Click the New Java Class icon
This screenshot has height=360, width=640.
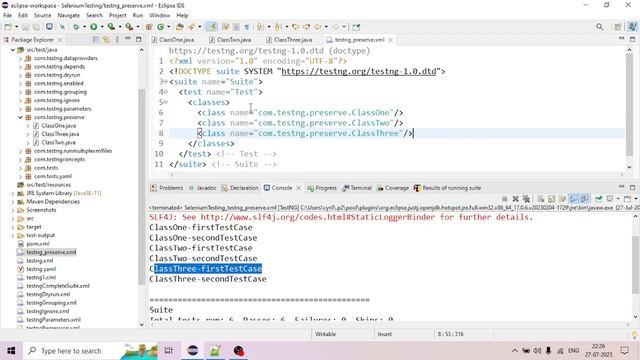(x=160, y=27)
